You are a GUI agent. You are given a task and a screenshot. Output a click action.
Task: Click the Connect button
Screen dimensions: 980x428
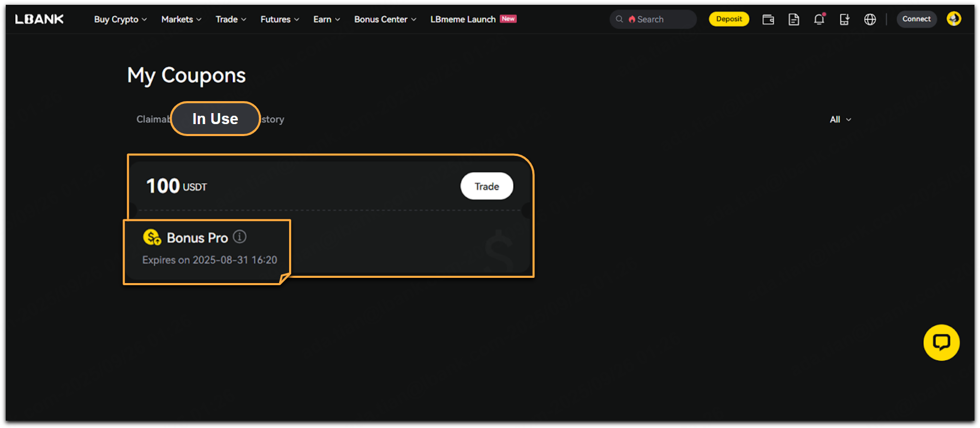click(916, 19)
